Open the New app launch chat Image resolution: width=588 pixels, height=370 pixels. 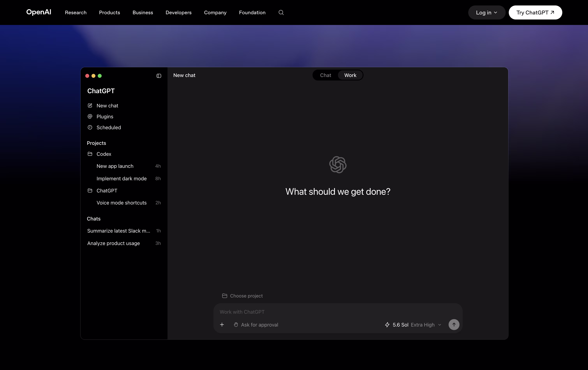pos(115,166)
